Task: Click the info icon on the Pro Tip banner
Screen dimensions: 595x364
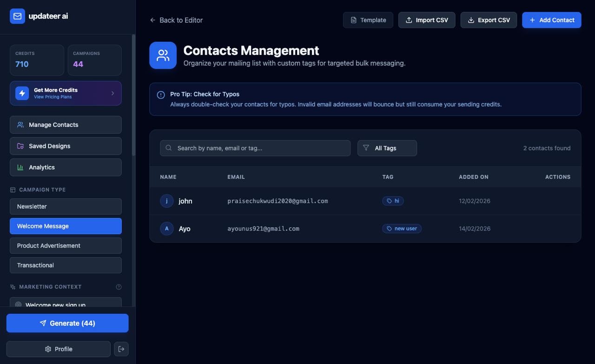Action: point(160,94)
